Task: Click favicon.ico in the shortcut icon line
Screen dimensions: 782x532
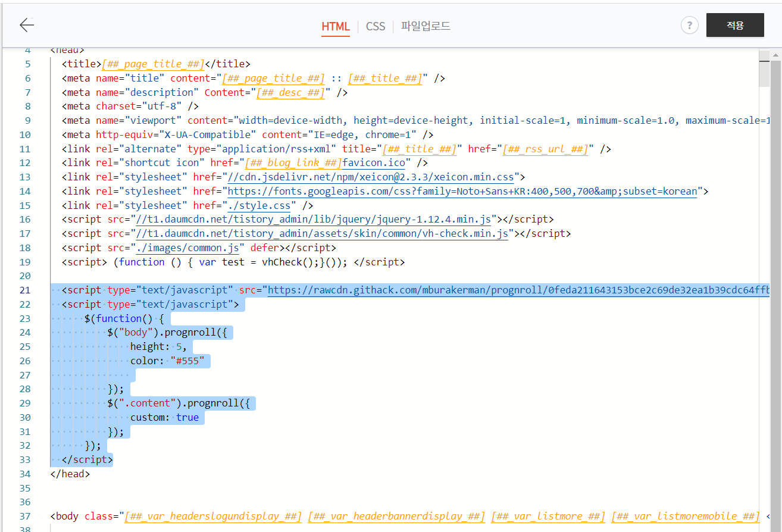Action: 373,162
